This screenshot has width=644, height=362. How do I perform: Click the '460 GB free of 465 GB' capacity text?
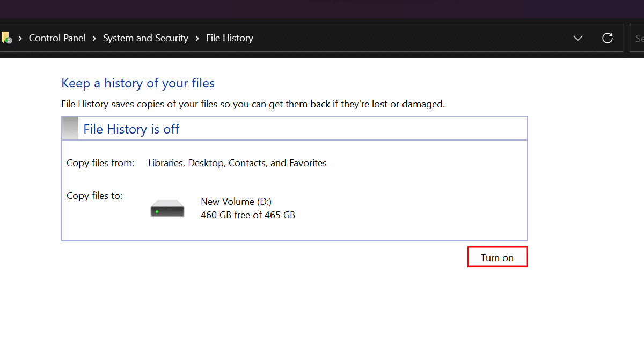coord(247,215)
